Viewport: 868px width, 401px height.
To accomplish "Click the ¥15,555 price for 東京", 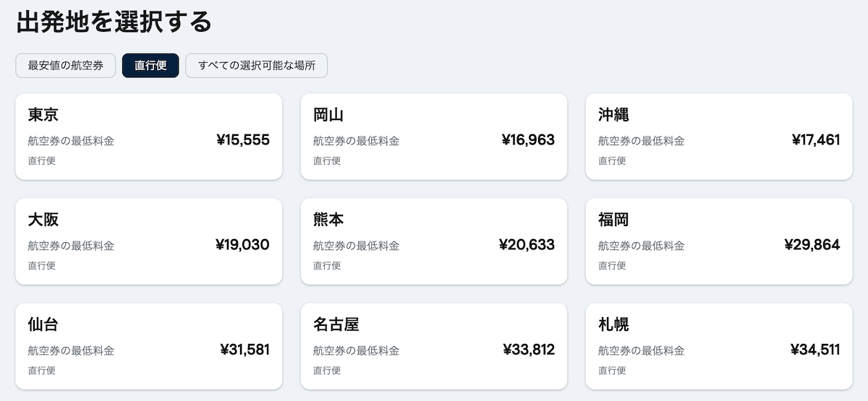I will 243,140.
